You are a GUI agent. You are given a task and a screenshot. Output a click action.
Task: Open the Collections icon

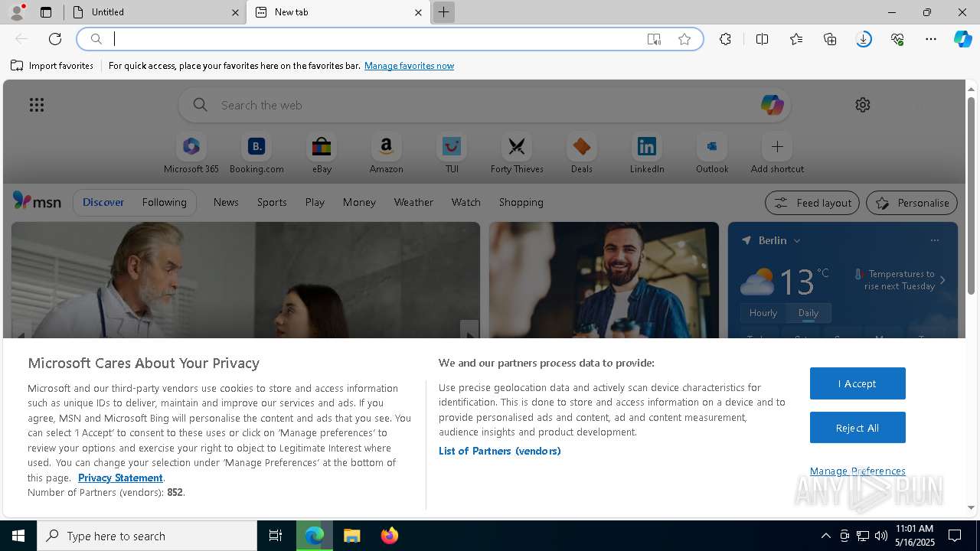tap(830, 39)
